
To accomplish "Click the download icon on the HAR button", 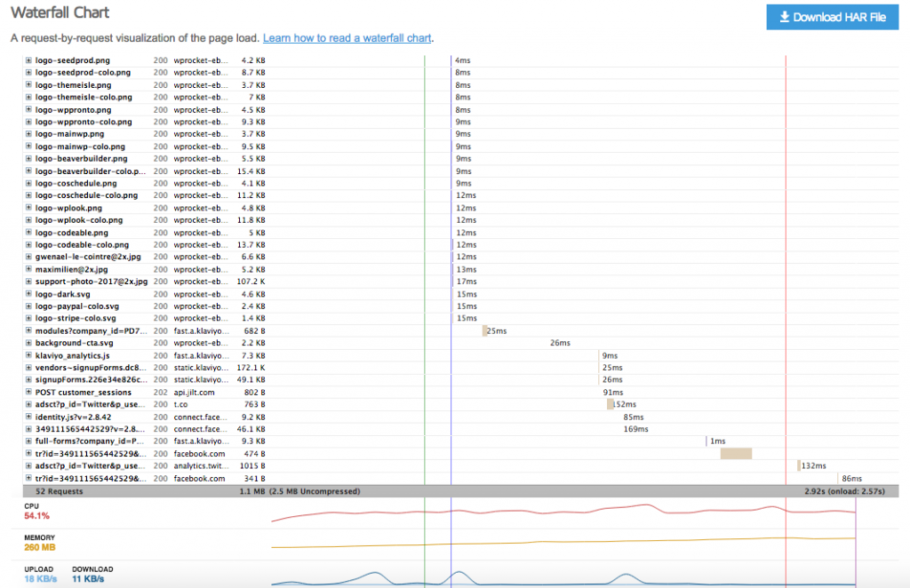I will 786,17.
